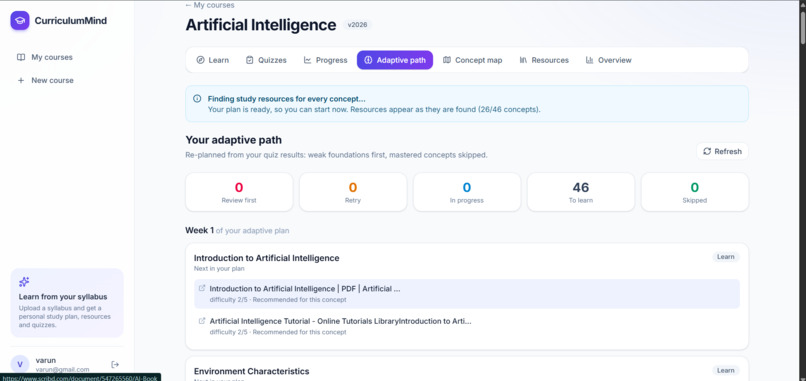
Task: Open the Overview tab
Action: [608, 60]
